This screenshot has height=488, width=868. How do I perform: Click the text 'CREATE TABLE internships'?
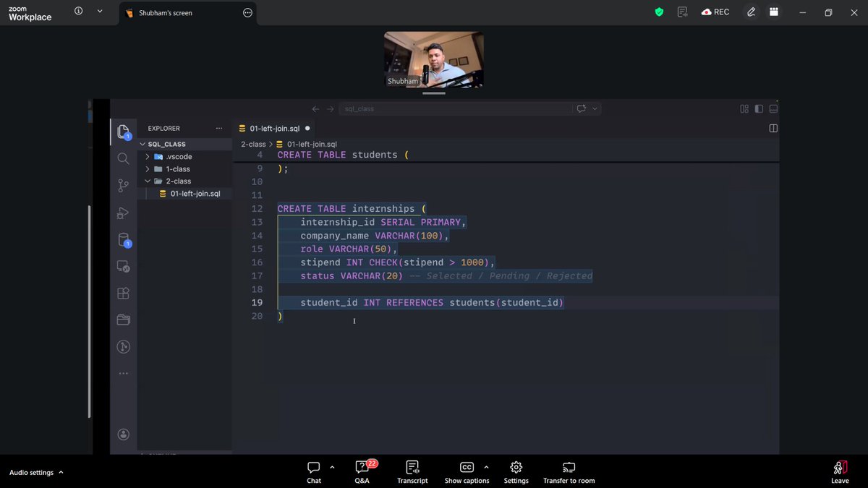[x=347, y=209]
